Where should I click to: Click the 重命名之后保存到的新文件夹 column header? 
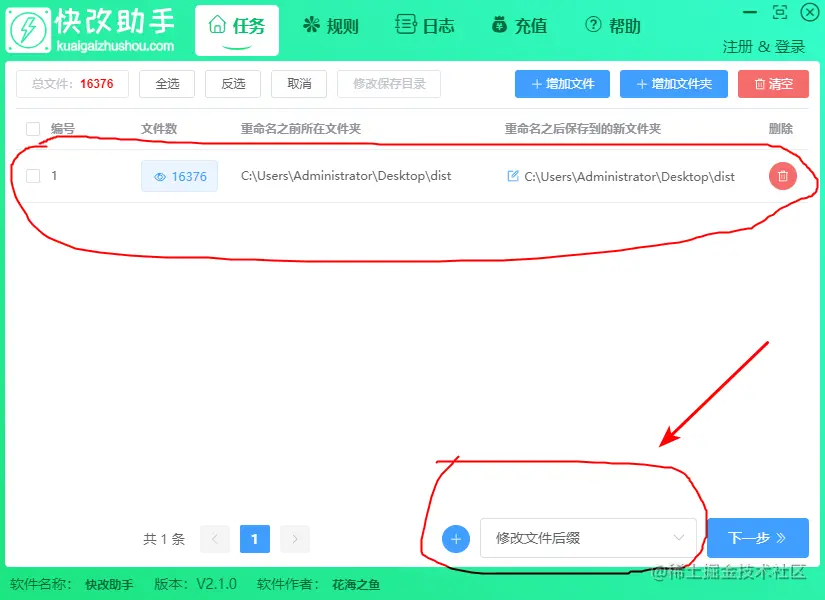(583, 129)
